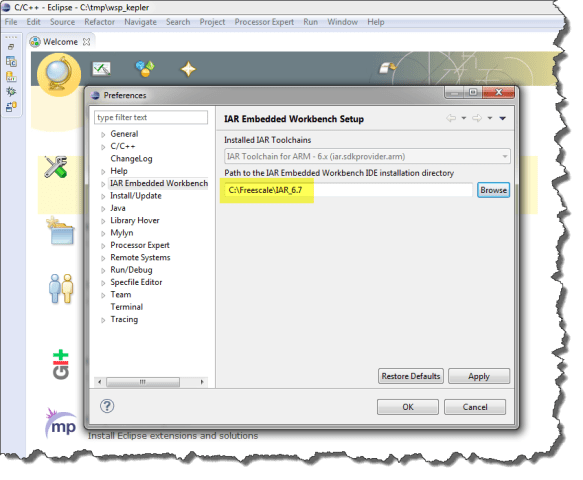Viewport: 583px width, 480px height.
Task: Click the Browse button
Action: [x=493, y=190]
